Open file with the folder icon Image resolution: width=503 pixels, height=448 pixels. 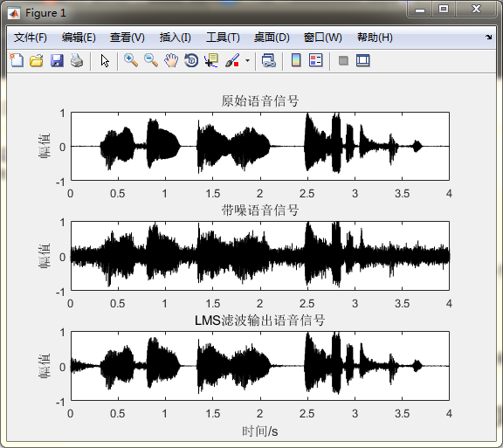click(37, 60)
